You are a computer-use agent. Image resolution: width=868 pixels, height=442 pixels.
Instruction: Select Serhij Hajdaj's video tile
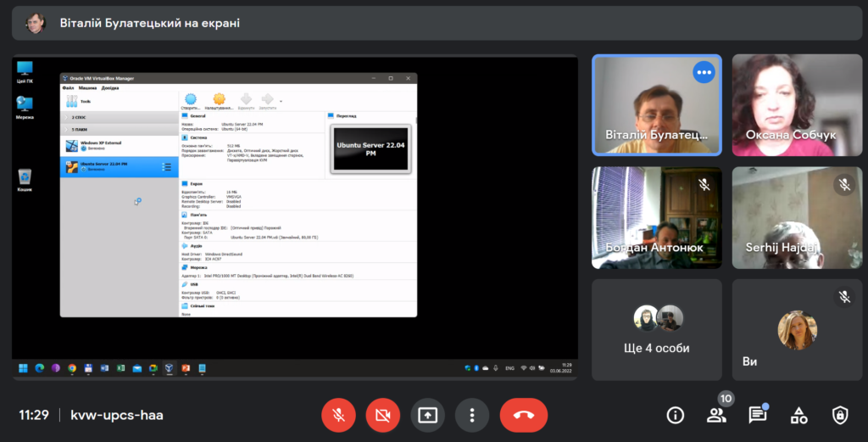[x=797, y=218]
